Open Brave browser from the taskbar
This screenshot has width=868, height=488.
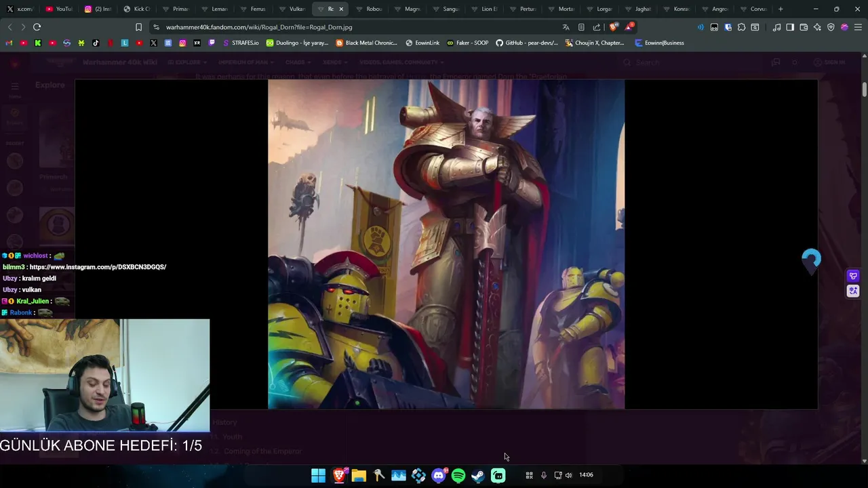click(x=339, y=475)
